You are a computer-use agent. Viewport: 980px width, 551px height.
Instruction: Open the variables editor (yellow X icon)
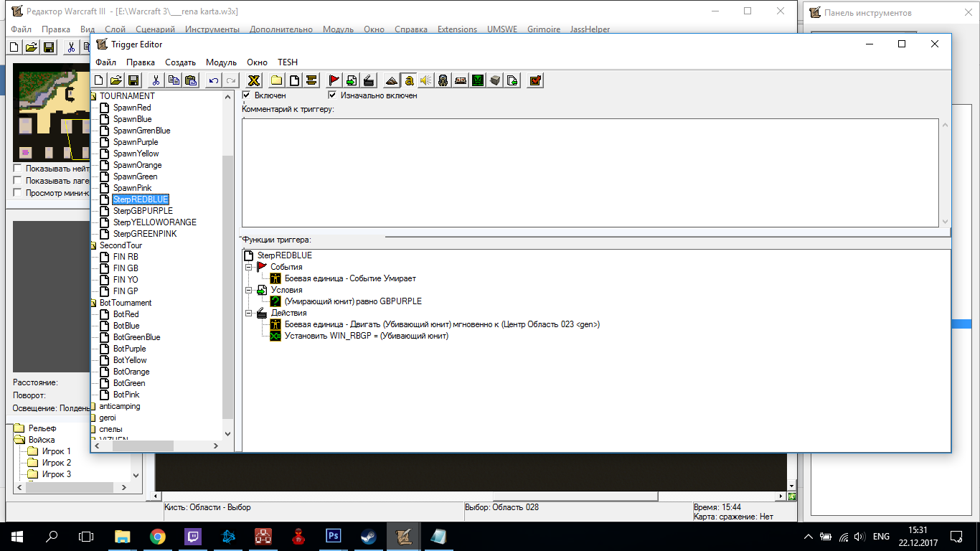coord(253,80)
